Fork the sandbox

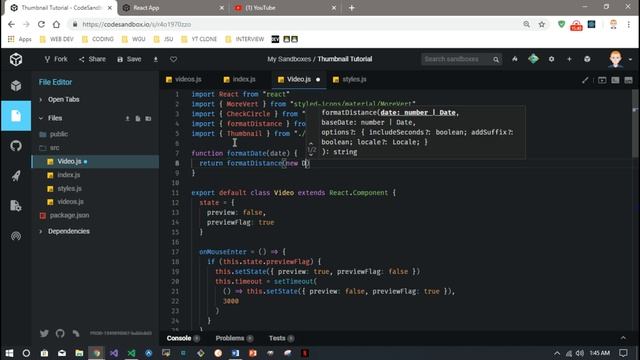(56, 60)
